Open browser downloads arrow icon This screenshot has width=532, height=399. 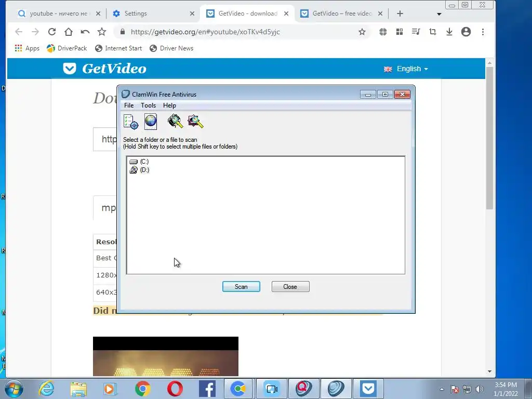click(x=449, y=32)
